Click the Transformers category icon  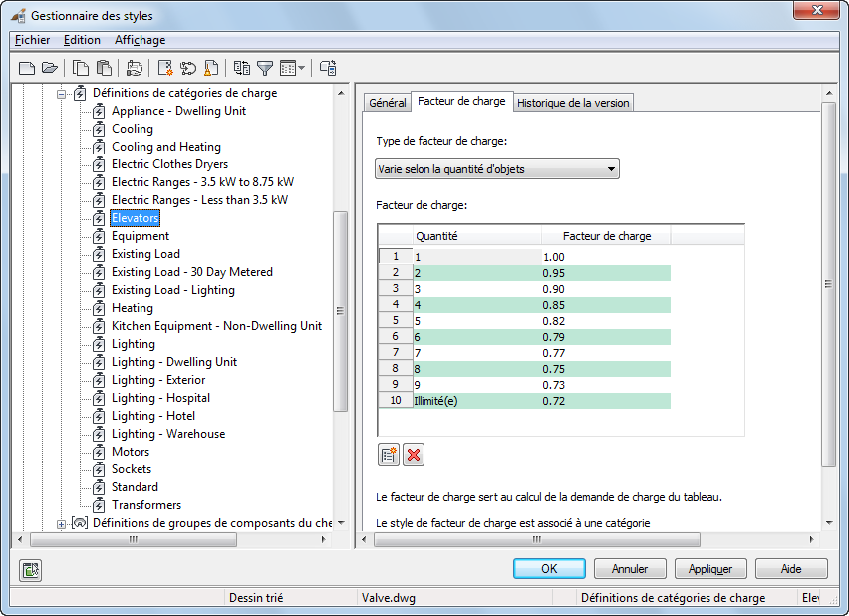pos(99,505)
